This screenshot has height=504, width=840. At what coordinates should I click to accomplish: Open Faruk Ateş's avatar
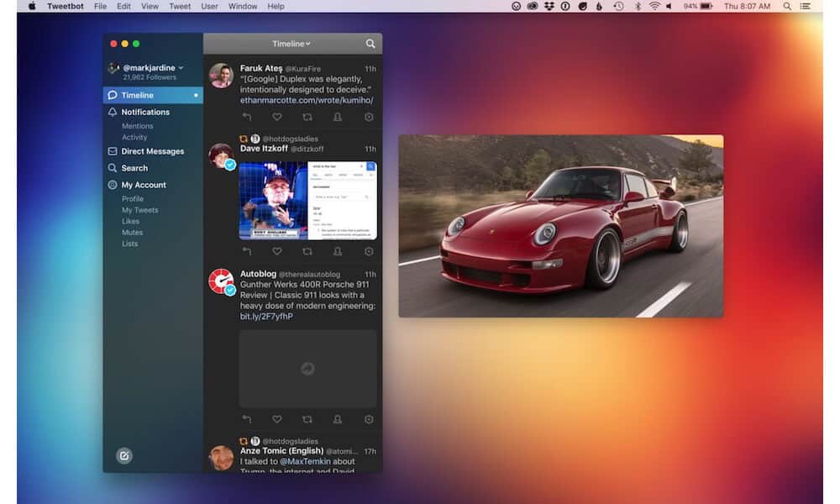pyautogui.click(x=221, y=76)
